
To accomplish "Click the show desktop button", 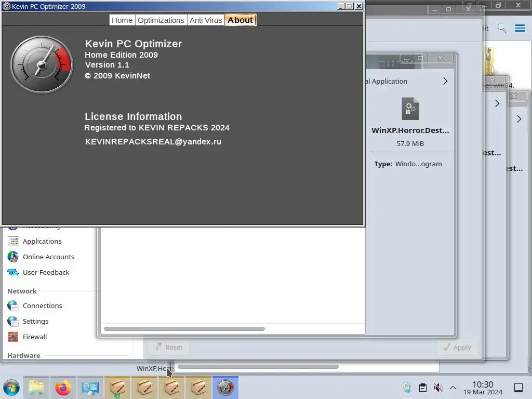I will coord(518,388).
